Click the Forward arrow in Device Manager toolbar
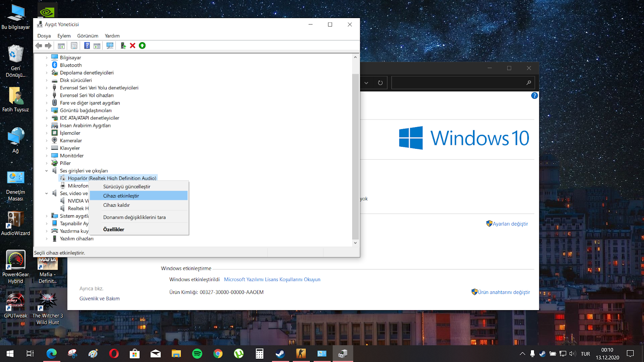The height and width of the screenshot is (362, 644). coord(48,46)
